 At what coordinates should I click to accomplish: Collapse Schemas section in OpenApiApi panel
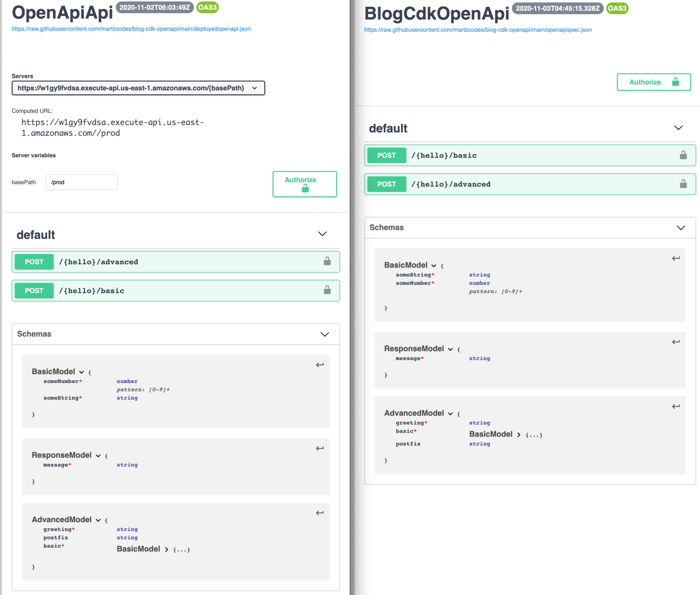[325, 334]
